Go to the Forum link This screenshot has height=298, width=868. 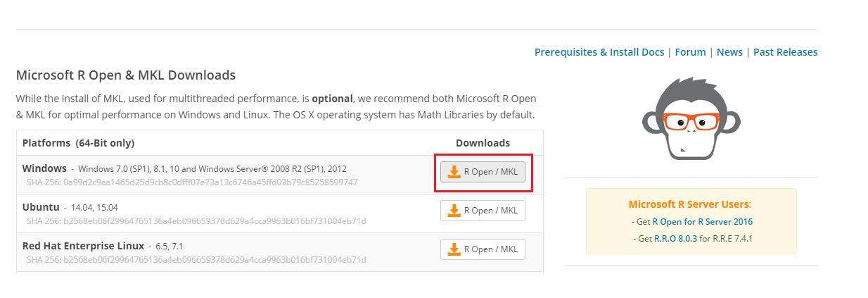[690, 52]
